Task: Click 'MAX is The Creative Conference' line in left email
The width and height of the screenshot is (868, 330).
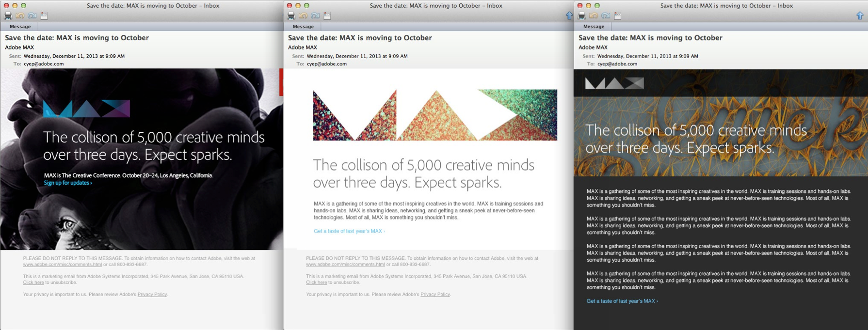Action: (x=129, y=175)
